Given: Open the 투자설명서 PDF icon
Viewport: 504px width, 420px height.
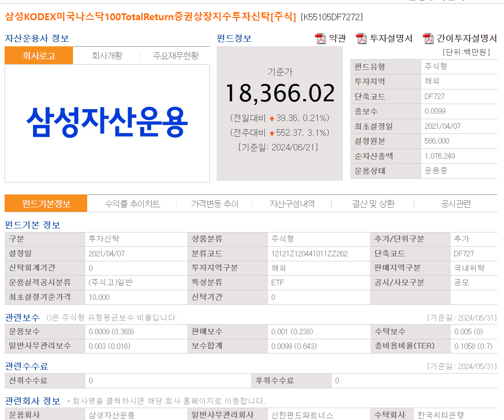Looking at the screenshot, I should 361,39.
